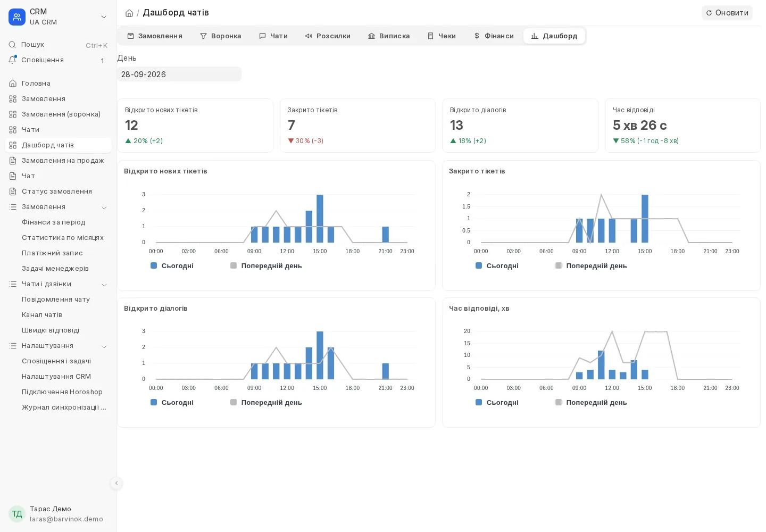This screenshot has width=766, height=532.
Task: Collapse the Замовлення sidebar group
Action: pos(104,207)
